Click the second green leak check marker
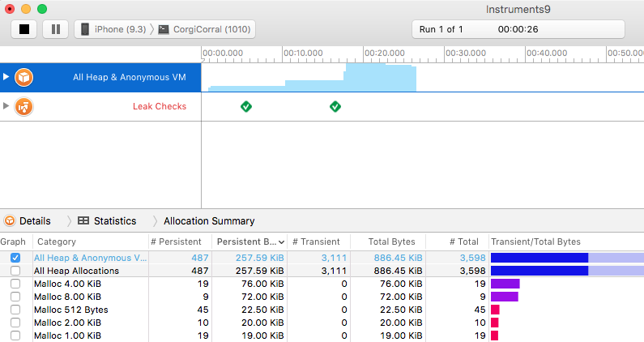 pyautogui.click(x=335, y=106)
